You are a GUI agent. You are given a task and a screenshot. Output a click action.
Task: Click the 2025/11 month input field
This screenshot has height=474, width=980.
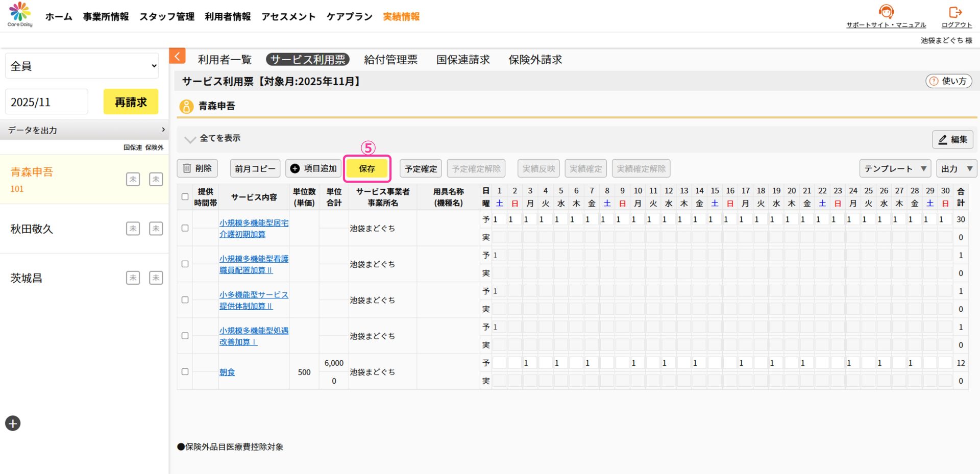(x=46, y=102)
